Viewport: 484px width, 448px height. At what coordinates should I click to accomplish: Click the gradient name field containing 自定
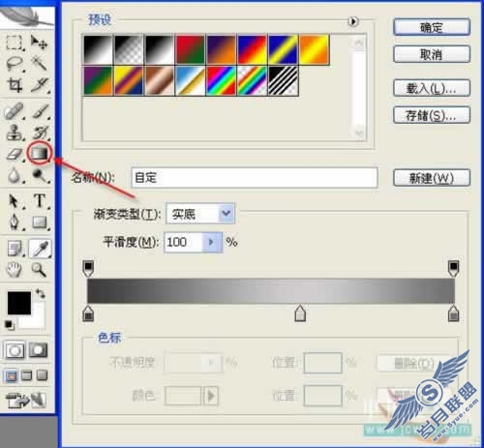click(x=255, y=177)
